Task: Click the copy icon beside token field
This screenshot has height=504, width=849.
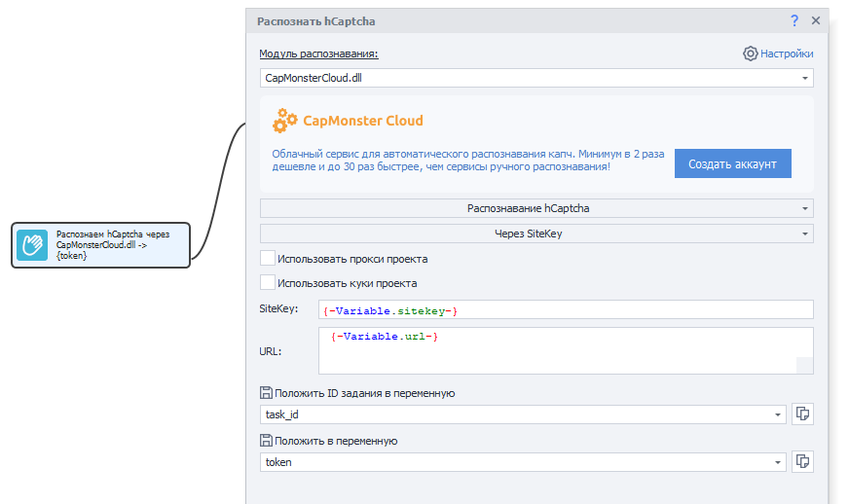Action: 802,462
